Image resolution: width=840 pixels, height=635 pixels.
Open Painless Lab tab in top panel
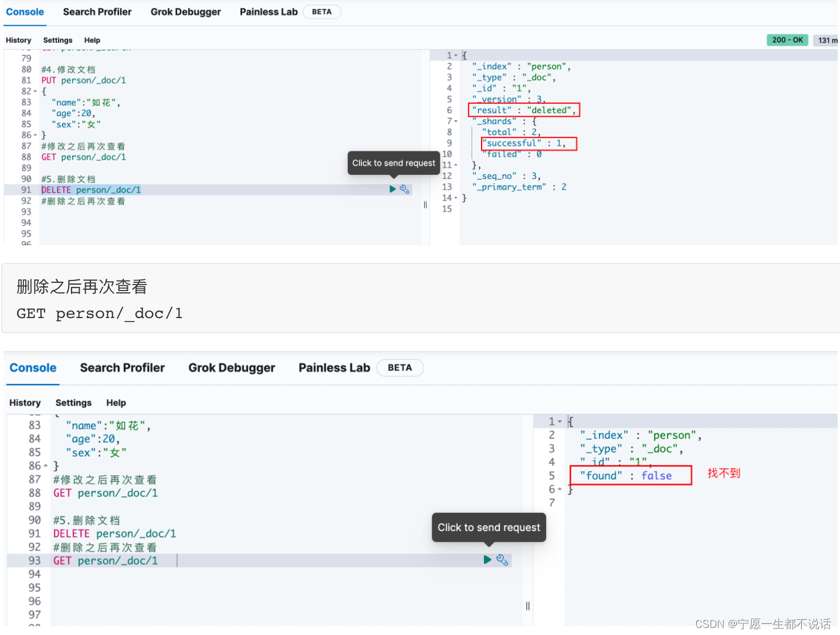coord(269,12)
